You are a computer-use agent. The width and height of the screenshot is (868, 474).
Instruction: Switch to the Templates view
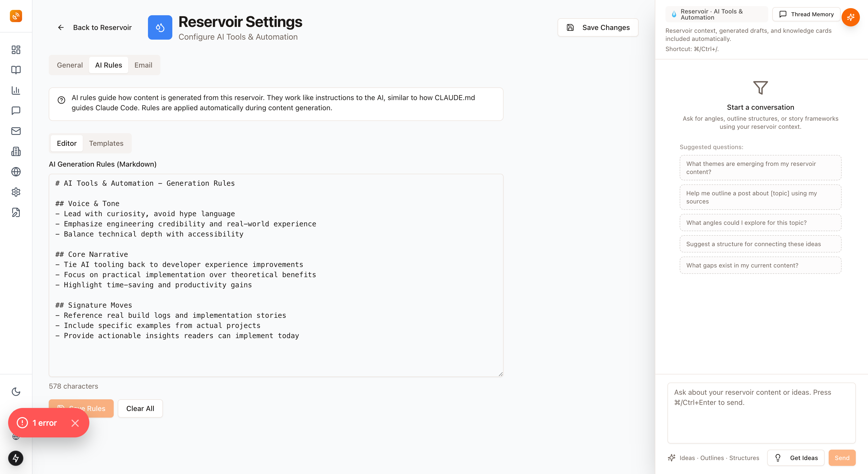point(106,143)
